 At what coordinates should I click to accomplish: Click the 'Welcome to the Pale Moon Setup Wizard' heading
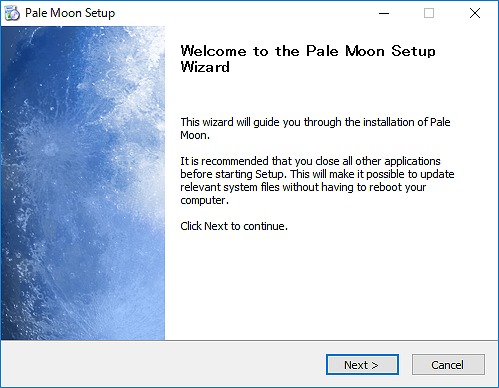(x=308, y=59)
